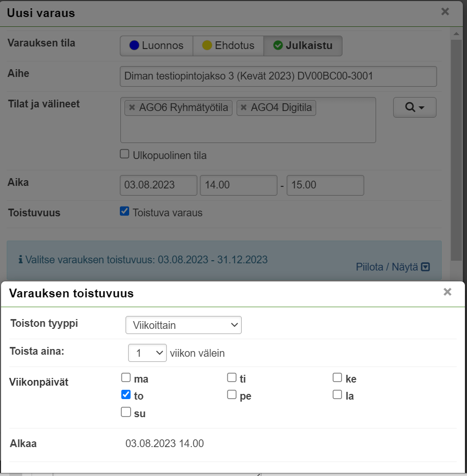Open the Toiston tyyppi dropdown
Viewport: 467px width, 476px height.
click(x=183, y=325)
